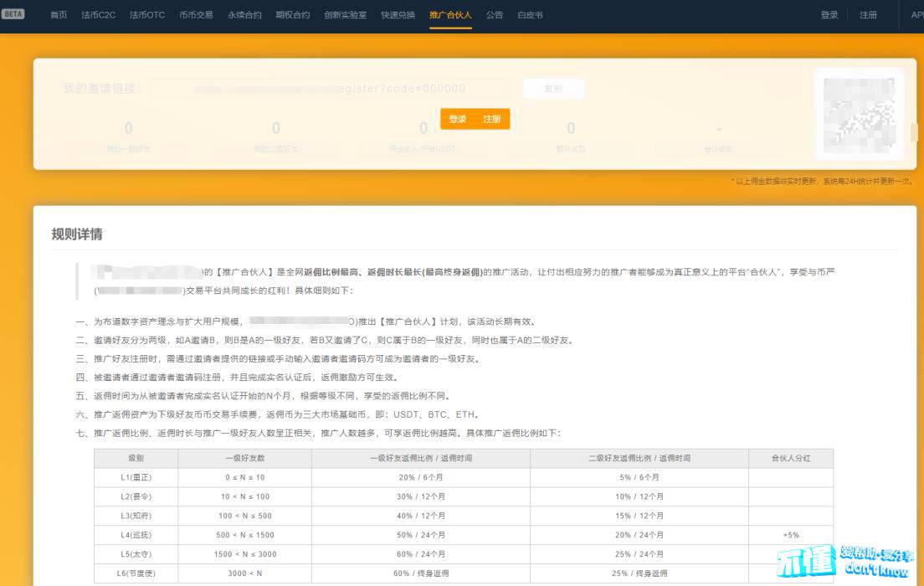Click the 复制 copy button beside invite link
This screenshot has width=924, height=586.
click(x=553, y=89)
